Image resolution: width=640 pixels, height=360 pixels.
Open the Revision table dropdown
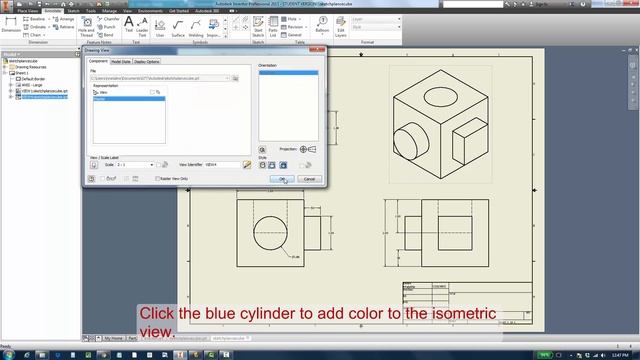pos(306,27)
